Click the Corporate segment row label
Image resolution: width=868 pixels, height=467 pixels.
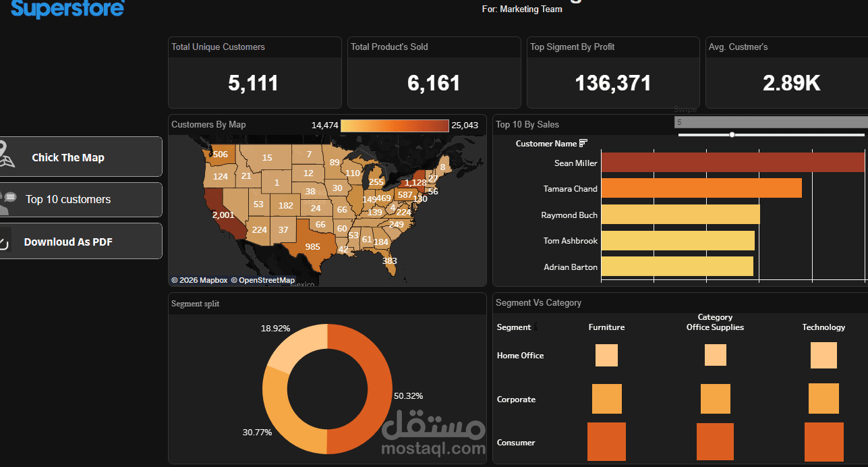[x=516, y=399]
